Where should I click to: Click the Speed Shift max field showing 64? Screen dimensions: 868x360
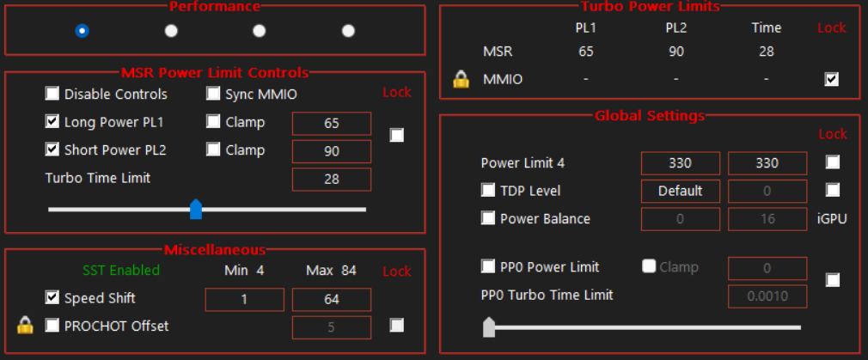click(332, 300)
